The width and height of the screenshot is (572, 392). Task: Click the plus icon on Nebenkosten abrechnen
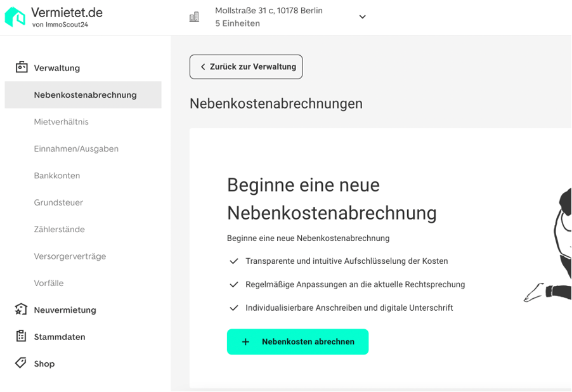click(x=245, y=342)
